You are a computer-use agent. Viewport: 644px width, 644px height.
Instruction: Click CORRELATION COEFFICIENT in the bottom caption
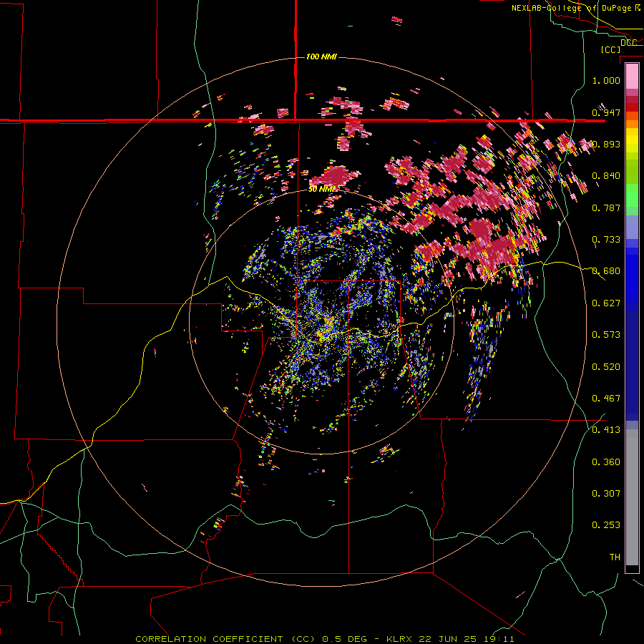[x=209, y=639]
